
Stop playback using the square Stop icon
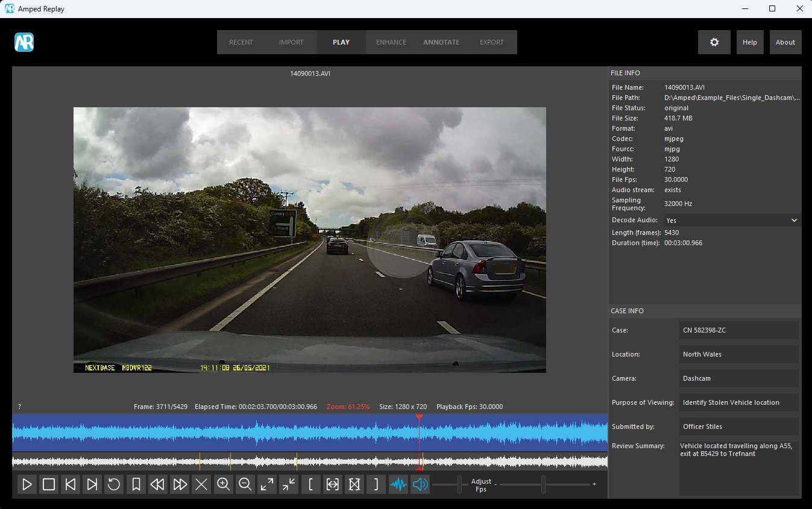[x=49, y=484]
